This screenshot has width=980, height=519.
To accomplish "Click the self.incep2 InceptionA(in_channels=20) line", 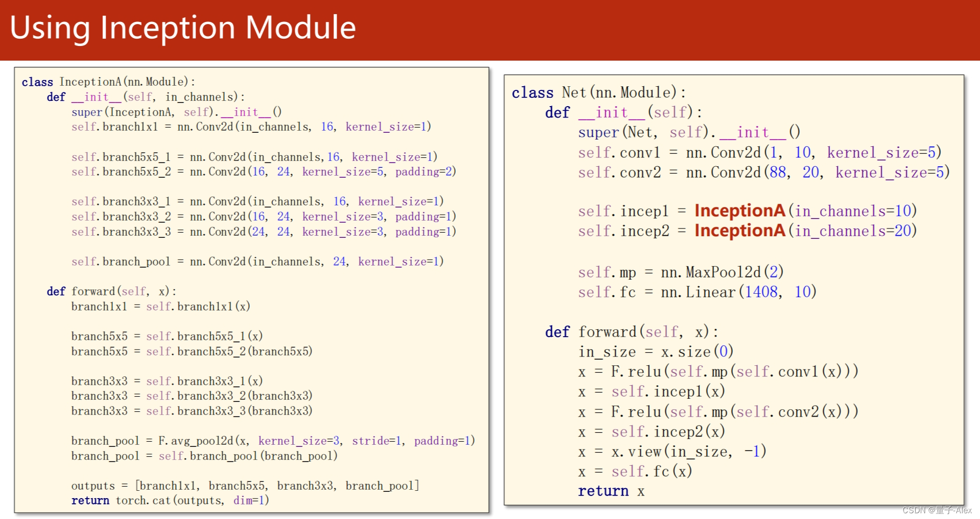I will coord(747,230).
